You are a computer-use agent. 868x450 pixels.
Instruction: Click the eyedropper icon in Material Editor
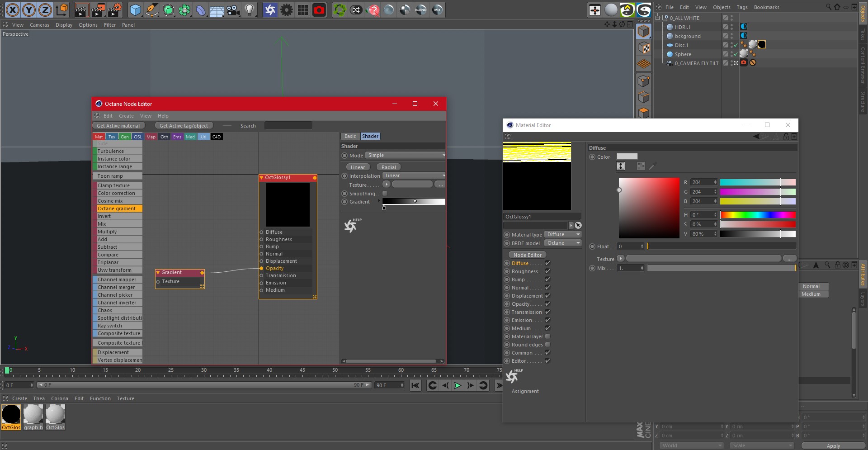(652, 166)
